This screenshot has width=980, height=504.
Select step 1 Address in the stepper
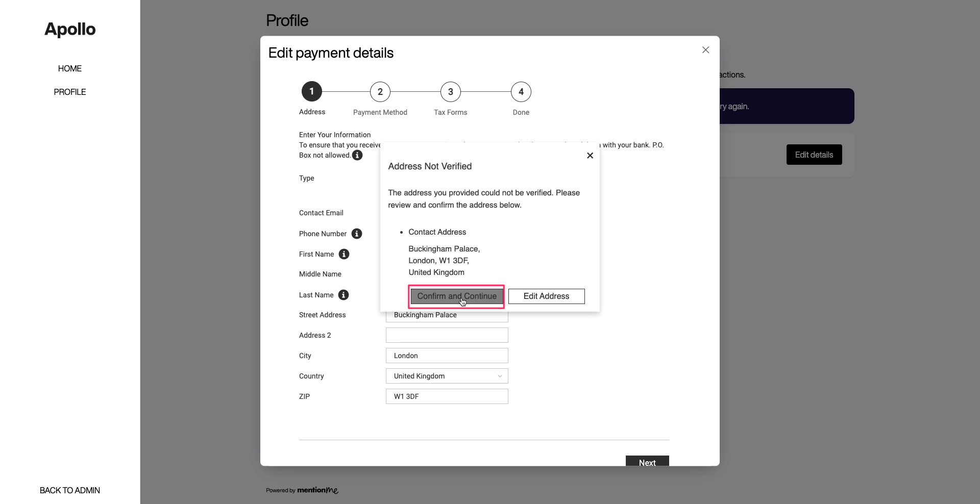pyautogui.click(x=311, y=91)
